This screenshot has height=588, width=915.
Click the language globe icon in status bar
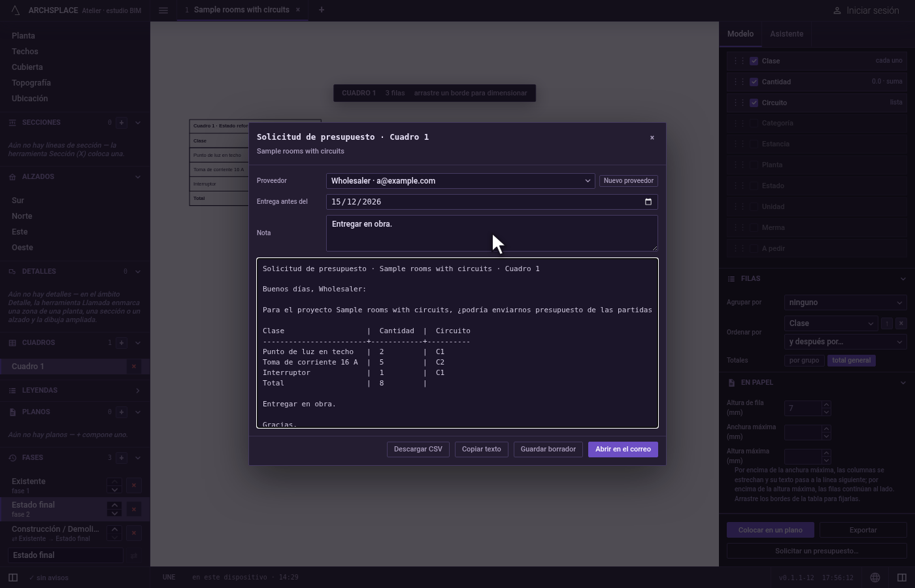point(875,578)
